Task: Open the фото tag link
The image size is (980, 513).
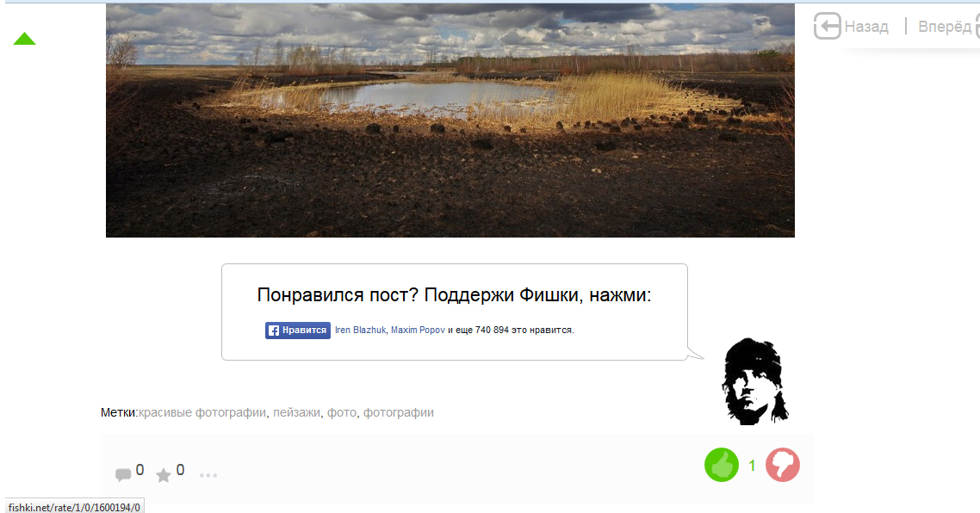Action: [341, 412]
